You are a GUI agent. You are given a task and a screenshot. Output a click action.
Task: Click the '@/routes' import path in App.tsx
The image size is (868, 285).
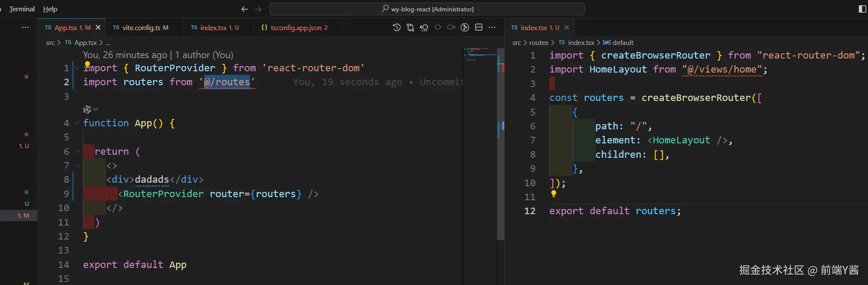click(x=227, y=82)
